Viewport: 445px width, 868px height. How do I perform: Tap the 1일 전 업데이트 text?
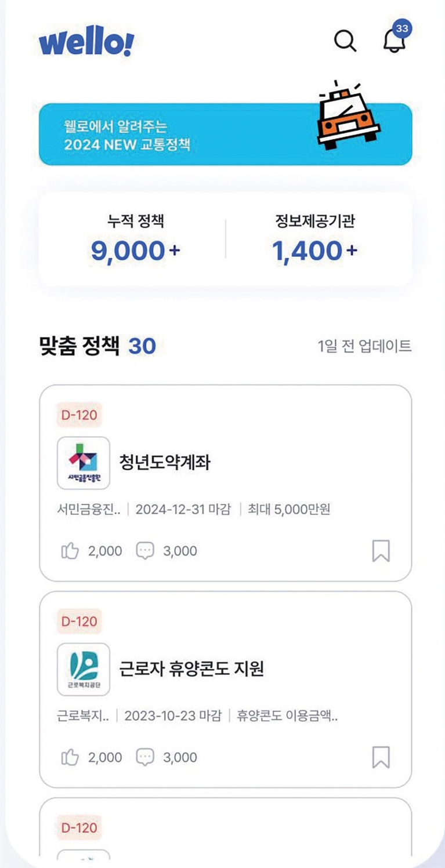coord(364,346)
